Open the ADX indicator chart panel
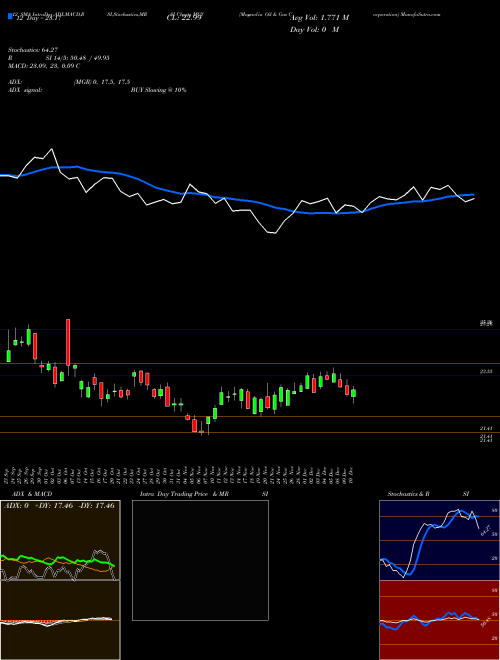 click(60, 540)
